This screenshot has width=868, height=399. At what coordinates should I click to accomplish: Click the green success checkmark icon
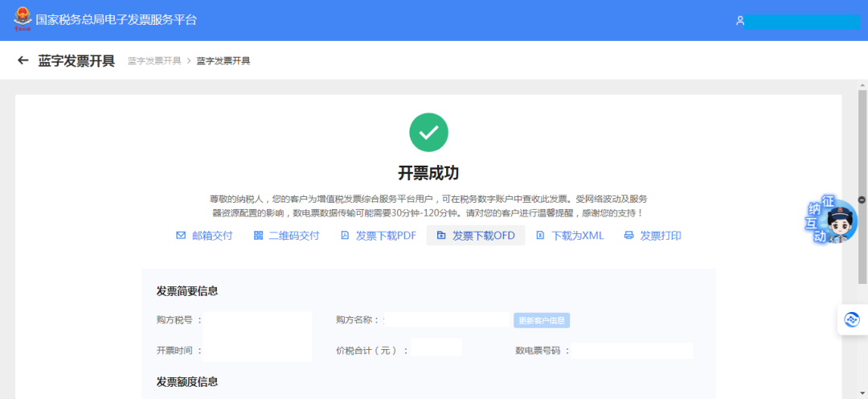428,133
